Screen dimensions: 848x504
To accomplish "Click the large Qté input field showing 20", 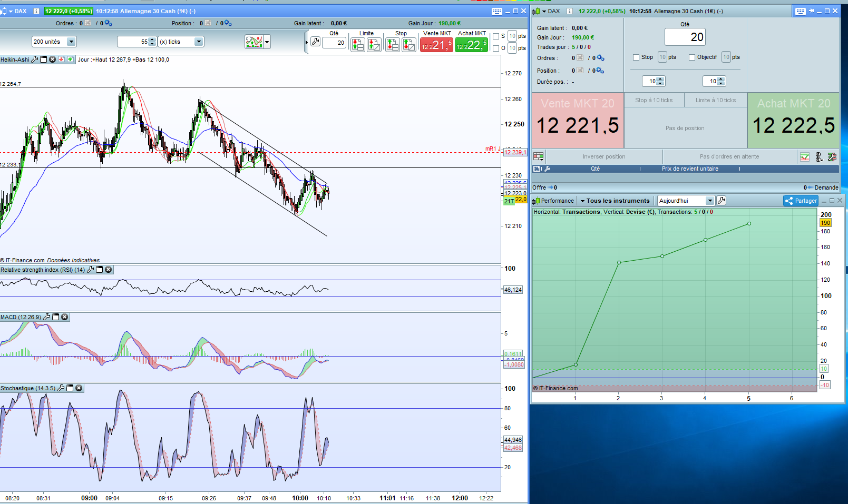I will pos(685,37).
